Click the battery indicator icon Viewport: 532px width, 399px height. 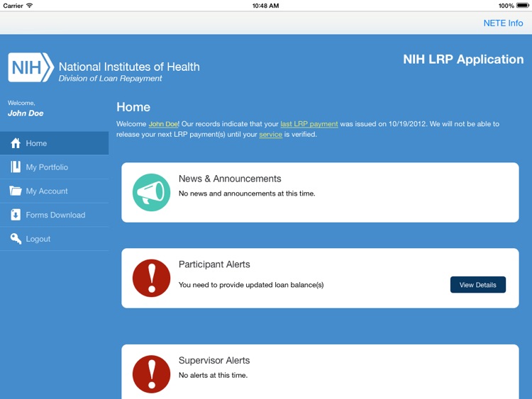[x=523, y=6]
